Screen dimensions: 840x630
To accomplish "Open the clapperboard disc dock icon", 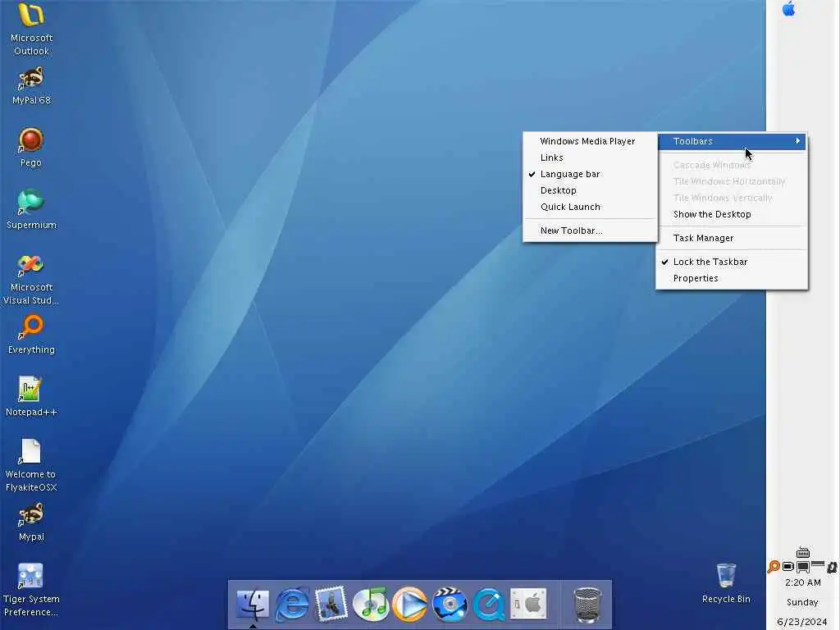I will (450, 605).
